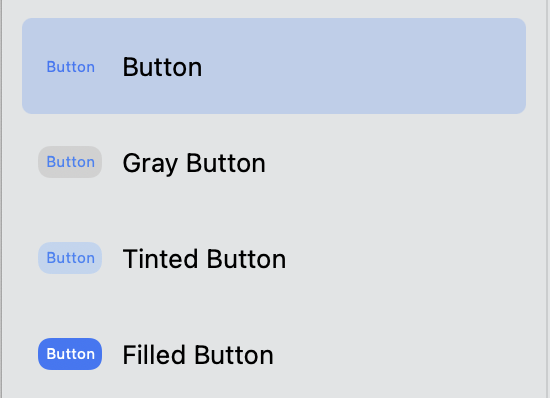
Task: Click the far right end of selected row
Action: [x=516, y=66]
